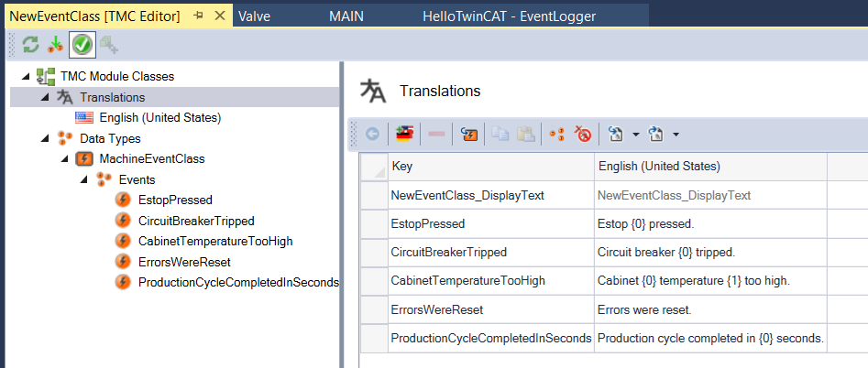Click the add language flag icon
This screenshot has height=368, width=868.
coord(403,134)
